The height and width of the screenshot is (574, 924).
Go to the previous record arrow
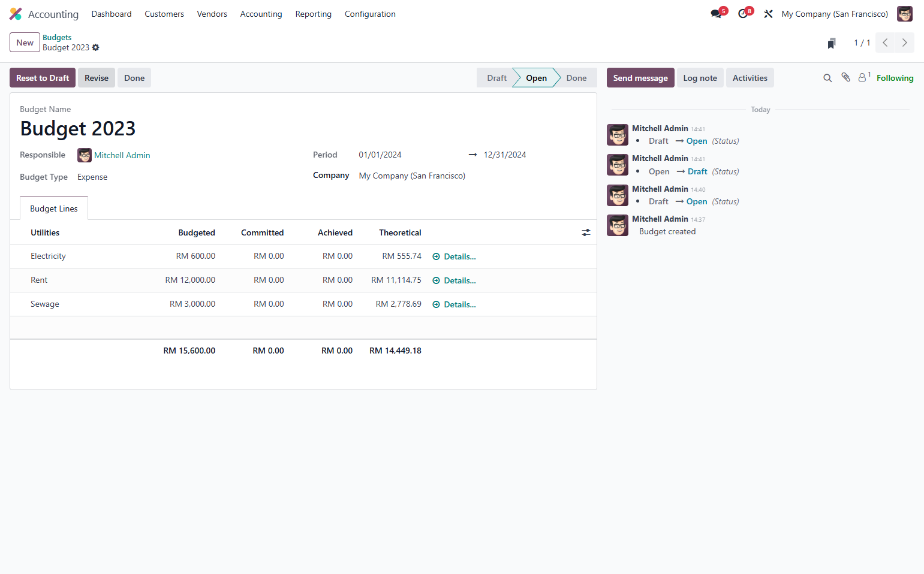(x=885, y=43)
